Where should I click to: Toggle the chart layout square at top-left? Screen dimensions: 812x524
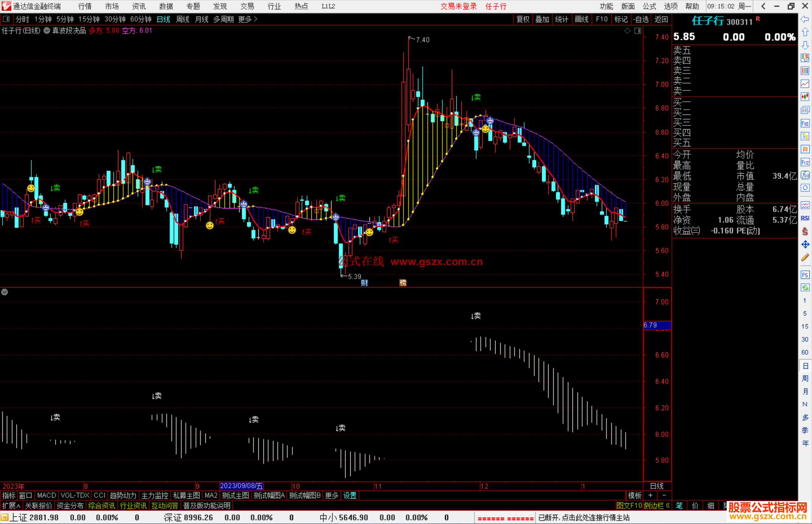coord(6,19)
